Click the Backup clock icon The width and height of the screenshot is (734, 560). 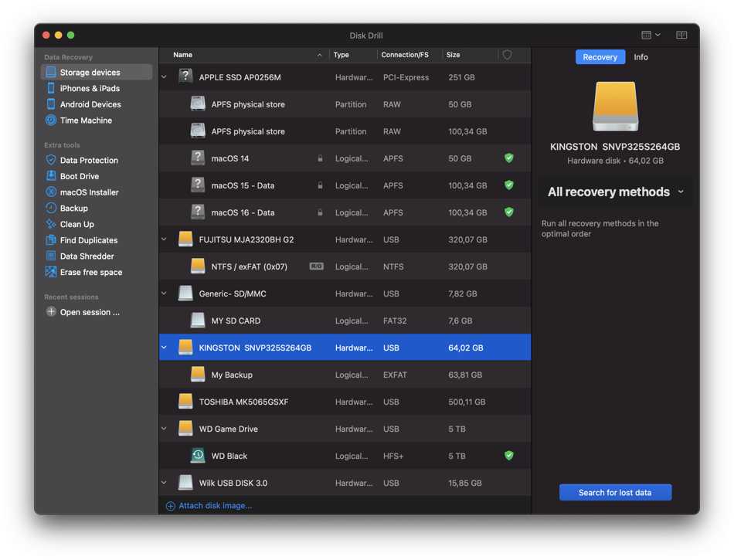[51, 208]
